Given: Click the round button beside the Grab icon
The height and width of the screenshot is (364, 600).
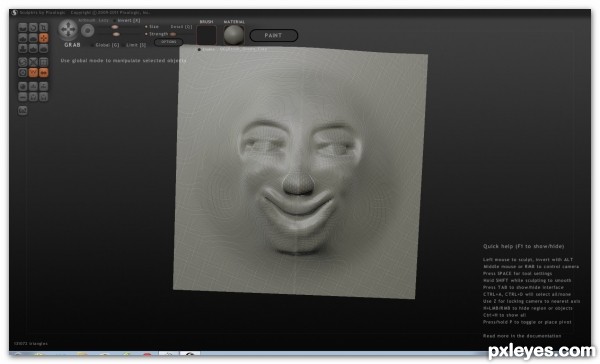Looking at the screenshot, I should tap(88, 31).
